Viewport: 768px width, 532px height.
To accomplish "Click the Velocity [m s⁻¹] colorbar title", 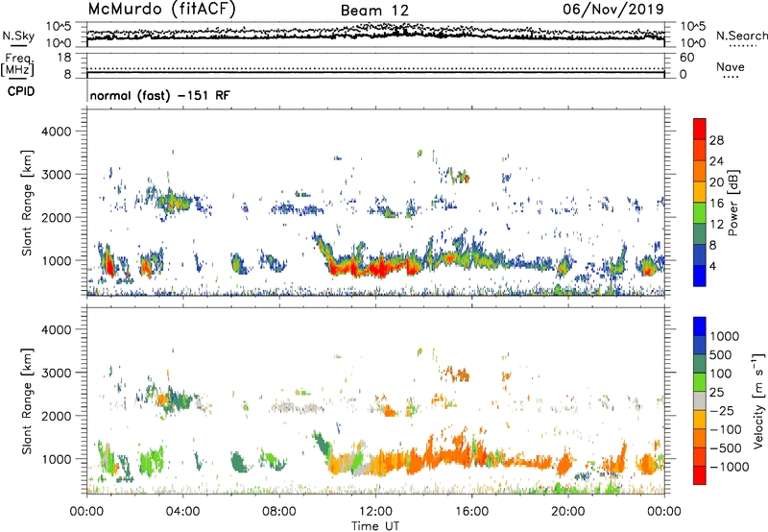I will [758, 401].
